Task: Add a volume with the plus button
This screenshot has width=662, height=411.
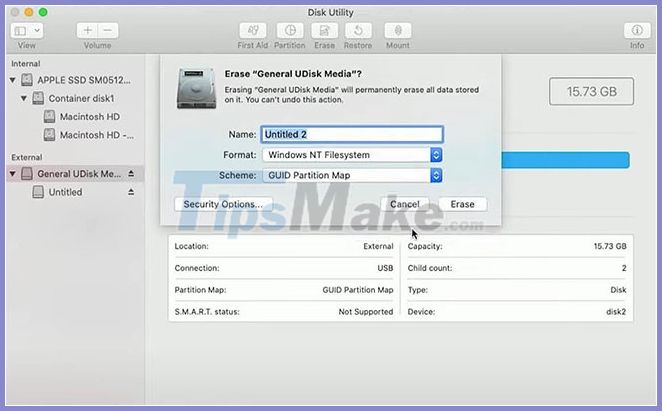Action: click(x=87, y=30)
